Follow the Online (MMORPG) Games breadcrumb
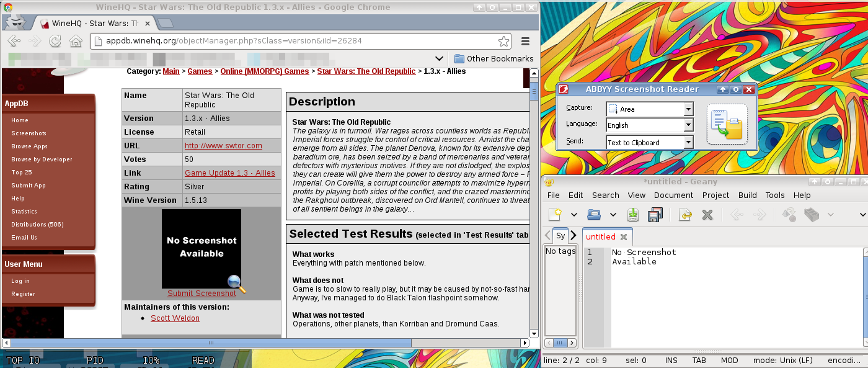 265,71
